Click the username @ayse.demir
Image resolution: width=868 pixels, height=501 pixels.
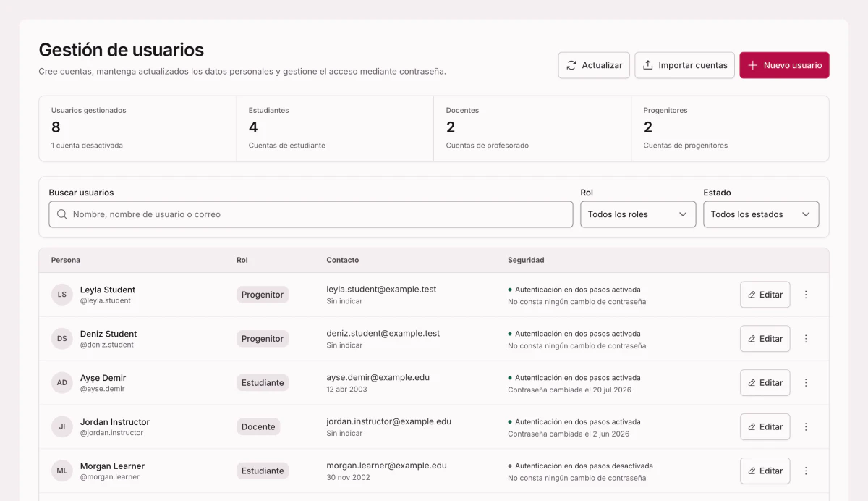103,389
